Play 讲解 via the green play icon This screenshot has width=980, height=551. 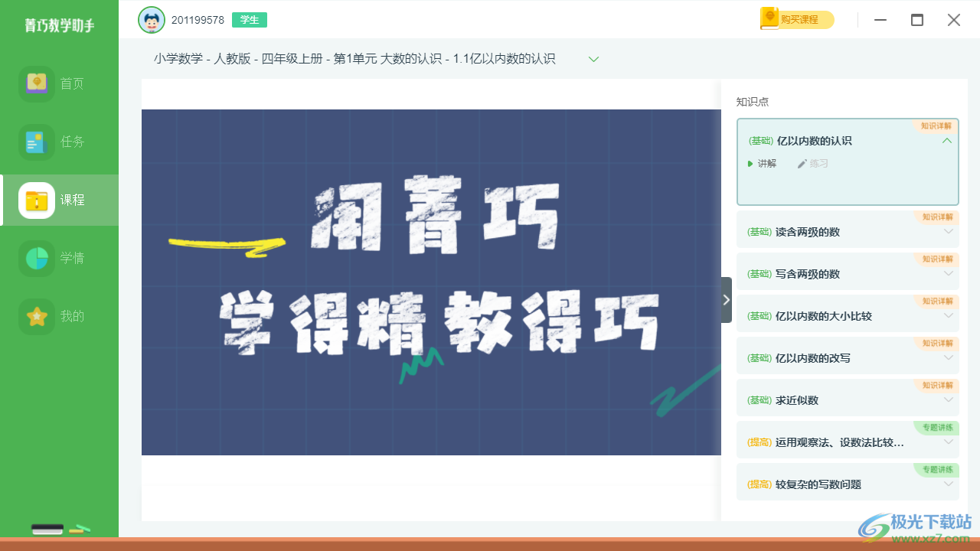[x=751, y=163]
